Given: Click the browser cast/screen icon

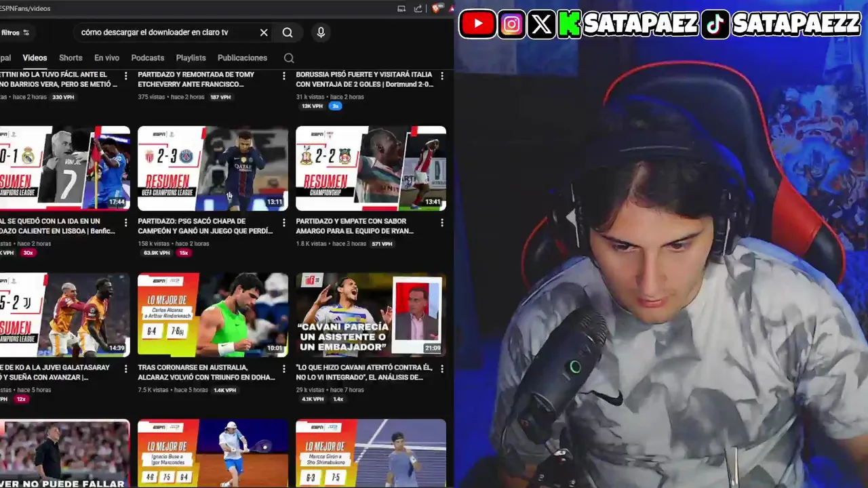Looking at the screenshot, I should click(x=401, y=8).
